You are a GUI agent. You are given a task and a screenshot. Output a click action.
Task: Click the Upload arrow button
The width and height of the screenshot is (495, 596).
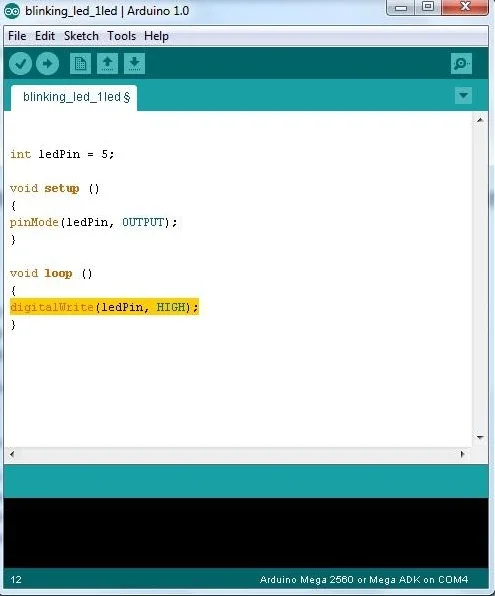48,63
